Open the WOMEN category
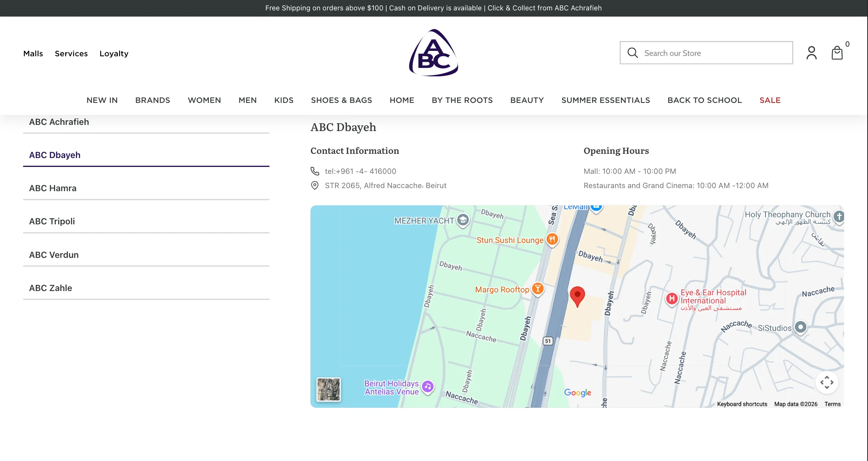The width and height of the screenshot is (868, 461). coord(204,100)
